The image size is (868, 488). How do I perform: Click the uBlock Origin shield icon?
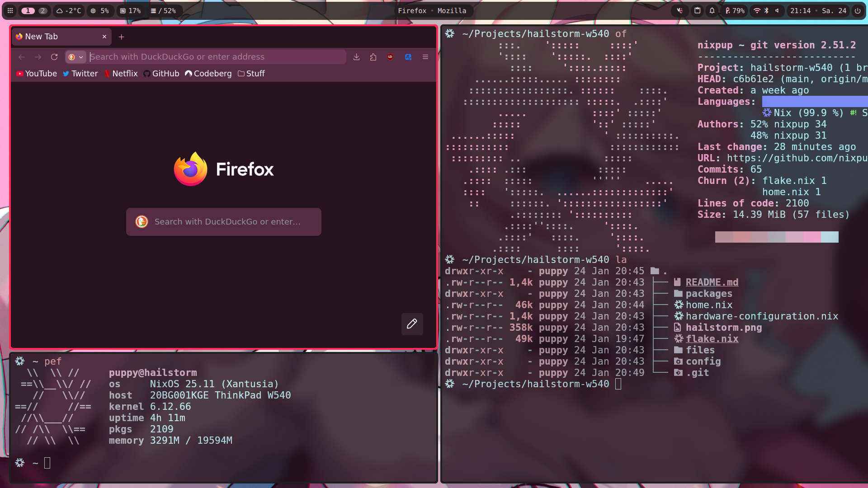[x=390, y=57]
